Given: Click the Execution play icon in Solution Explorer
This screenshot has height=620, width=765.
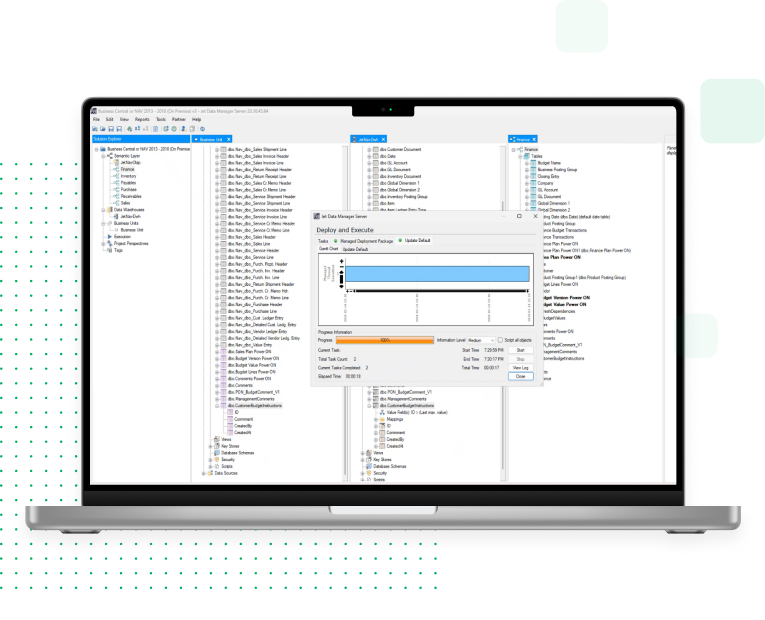Looking at the screenshot, I should 109,236.
